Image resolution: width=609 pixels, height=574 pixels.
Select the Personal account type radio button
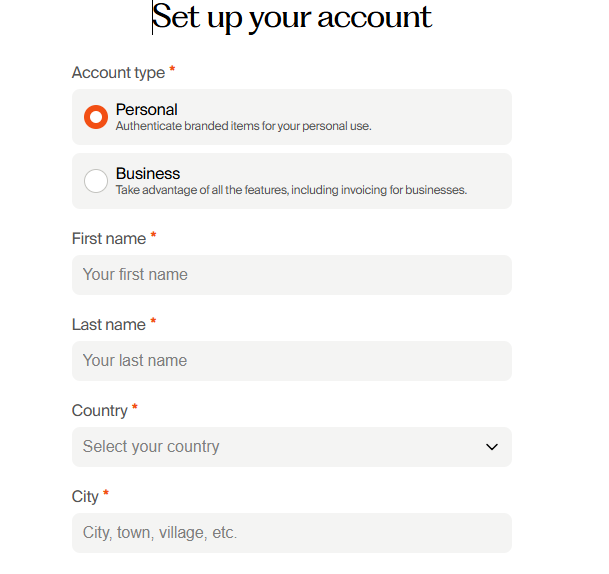click(x=96, y=117)
